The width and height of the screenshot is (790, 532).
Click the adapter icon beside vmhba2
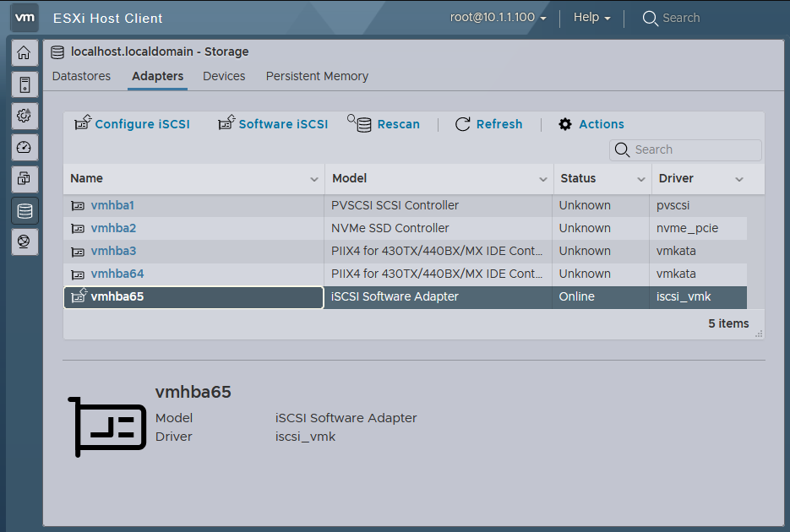point(78,229)
